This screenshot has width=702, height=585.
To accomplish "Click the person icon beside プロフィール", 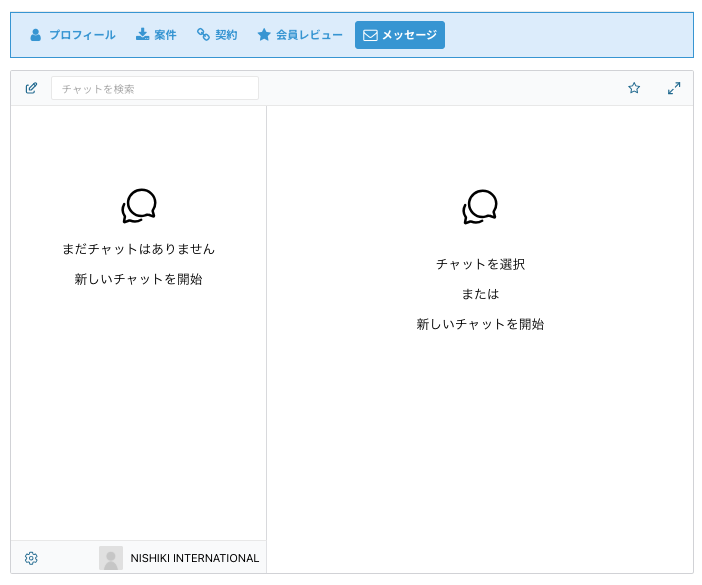I will point(36,35).
